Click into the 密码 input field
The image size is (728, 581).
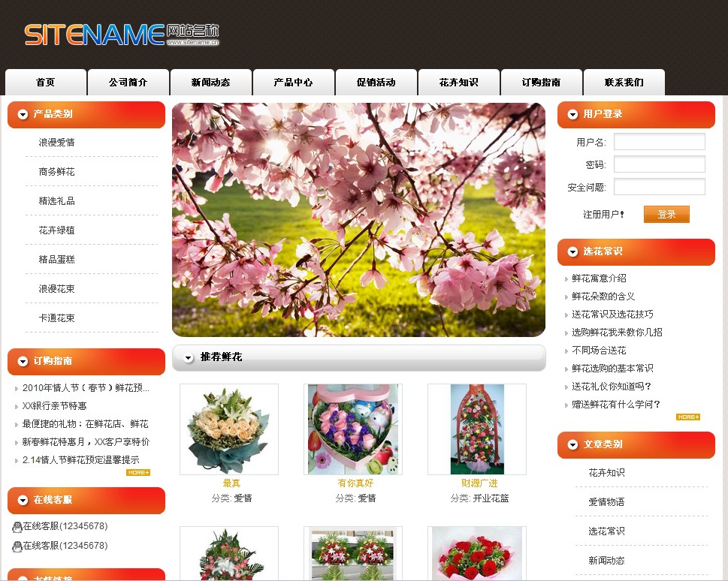click(659, 164)
